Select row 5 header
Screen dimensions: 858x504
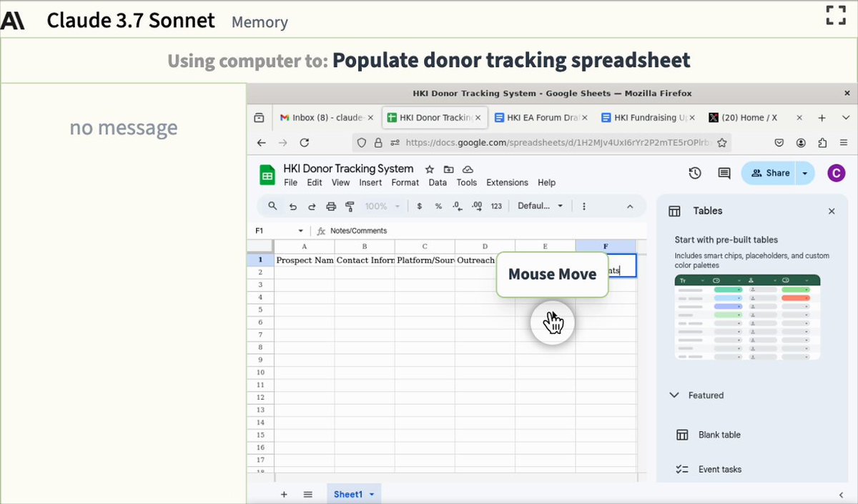(x=260, y=310)
